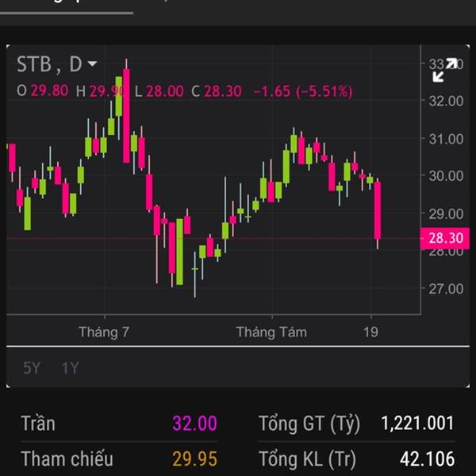Click the 29.00 price axis label
476x476 pixels.
(x=446, y=214)
